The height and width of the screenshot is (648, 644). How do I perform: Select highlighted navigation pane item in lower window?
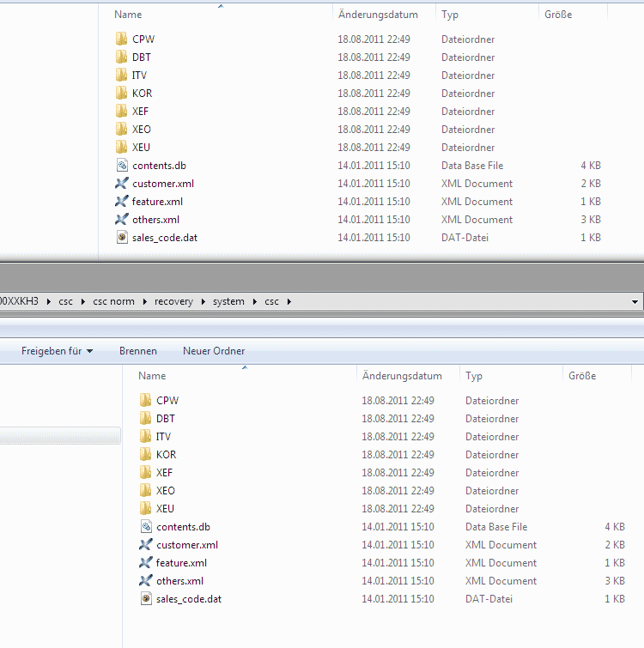click(x=60, y=436)
